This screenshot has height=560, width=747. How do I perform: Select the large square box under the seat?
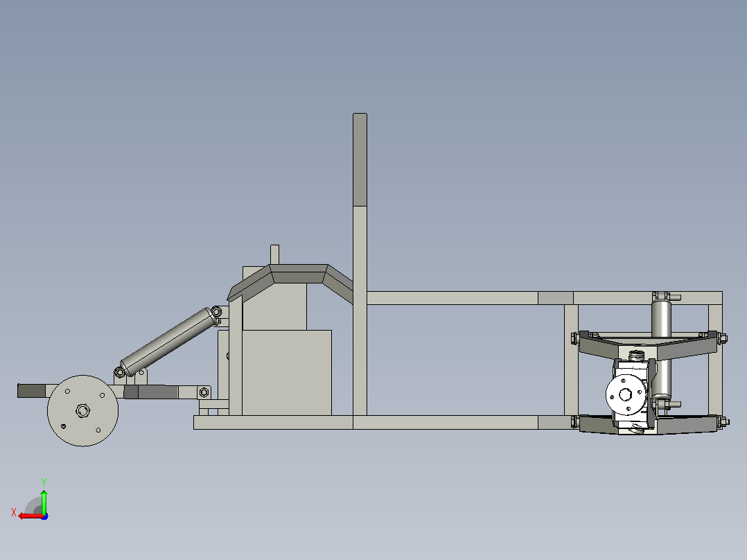pyautogui.click(x=286, y=373)
